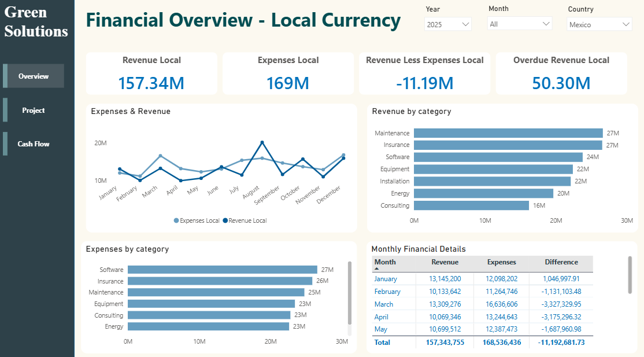Viewport: 644px width, 357px height.
Task: Select the Software bar in Revenue by category
Action: pyautogui.click(x=498, y=157)
